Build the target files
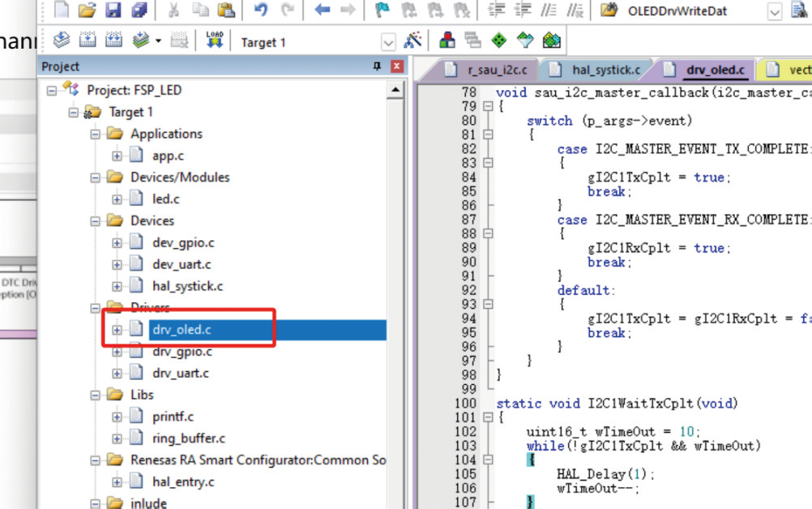The height and width of the screenshot is (509, 812). point(88,40)
